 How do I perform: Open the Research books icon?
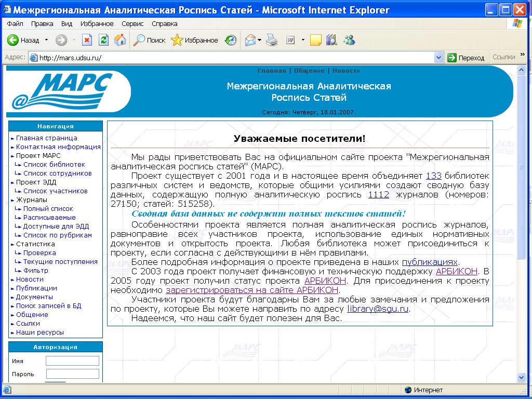(x=331, y=40)
